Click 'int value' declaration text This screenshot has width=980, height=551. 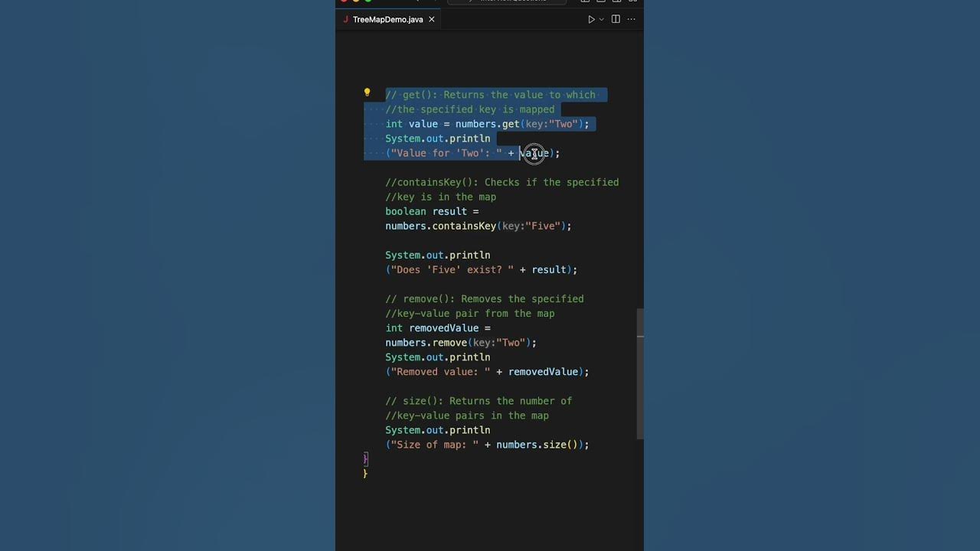pyautogui.click(x=411, y=124)
